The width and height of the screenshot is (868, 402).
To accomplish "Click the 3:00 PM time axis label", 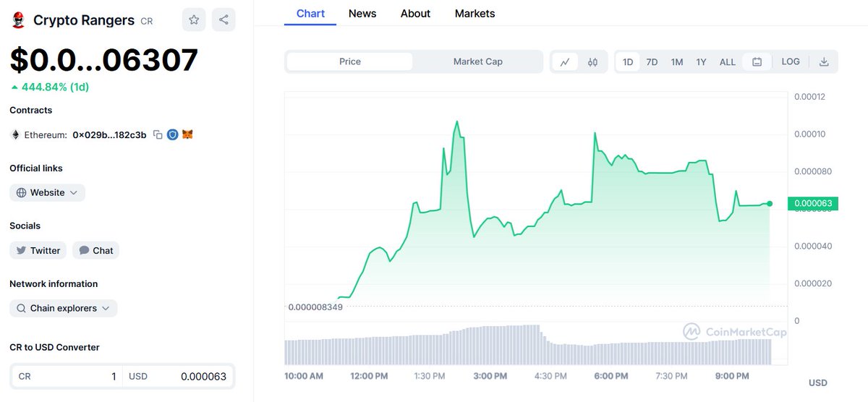I will (x=490, y=376).
